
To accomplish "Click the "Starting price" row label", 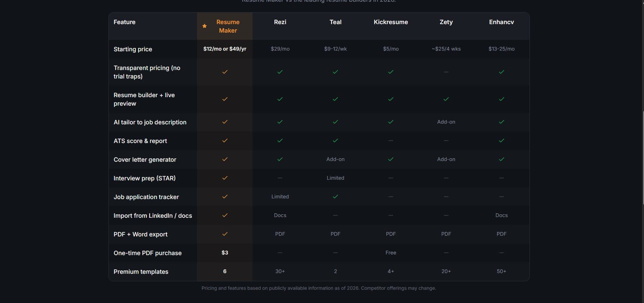I will [x=133, y=49].
